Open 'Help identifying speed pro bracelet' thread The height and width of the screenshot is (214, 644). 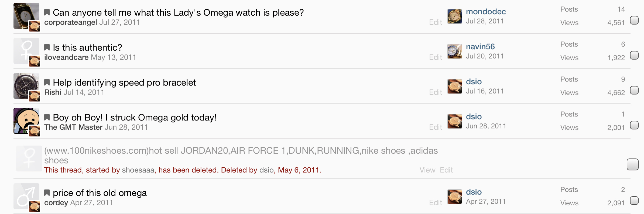(x=124, y=82)
